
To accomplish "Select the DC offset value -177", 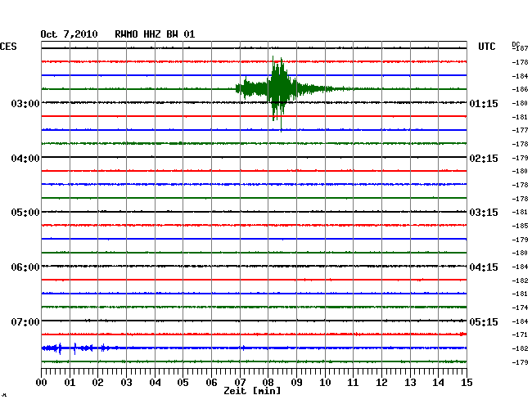I will click(x=520, y=130).
